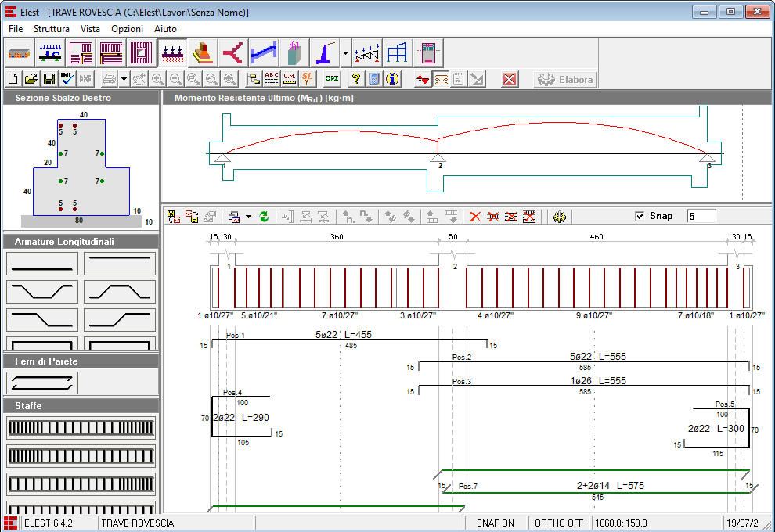This screenshot has height=532, width=775.
Task: Open the truss structure module
Action: click(368, 52)
